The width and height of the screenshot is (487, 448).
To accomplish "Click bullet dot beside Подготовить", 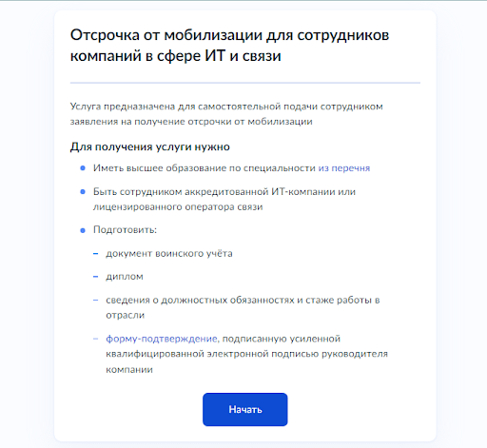I will [83, 230].
